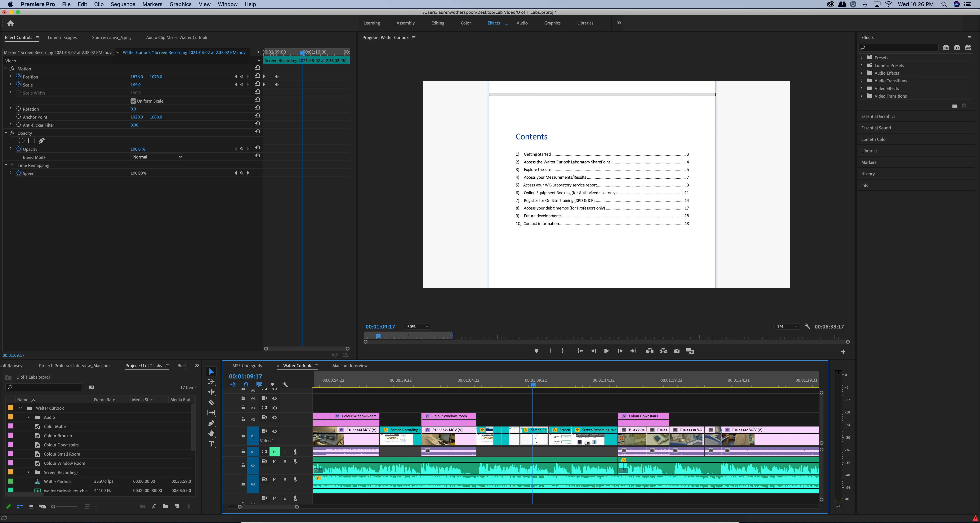This screenshot has width=980, height=523.
Task: Toggle mute on audio track A1
Action: point(274,452)
